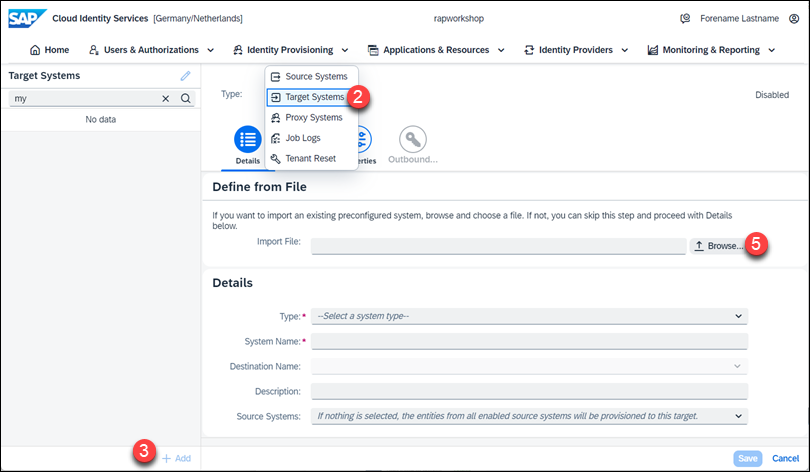The width and height of the screenshot is (810, 472).
Task: Click the Define from File heading
Action: click(259, 187)
